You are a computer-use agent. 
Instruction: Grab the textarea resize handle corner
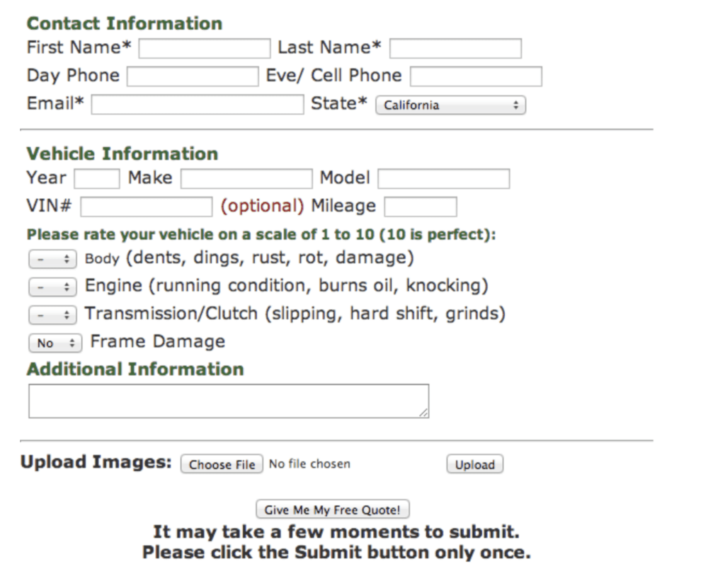424,413
